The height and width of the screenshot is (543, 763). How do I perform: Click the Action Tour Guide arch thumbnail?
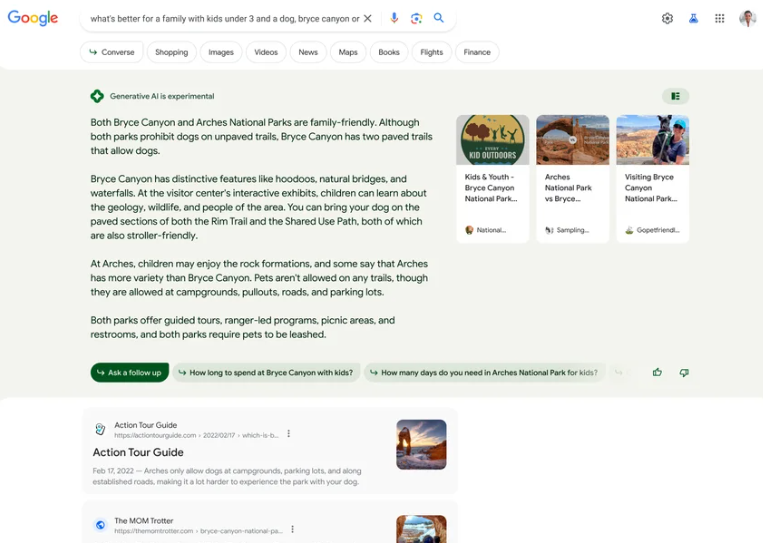(x=421, y=444)
